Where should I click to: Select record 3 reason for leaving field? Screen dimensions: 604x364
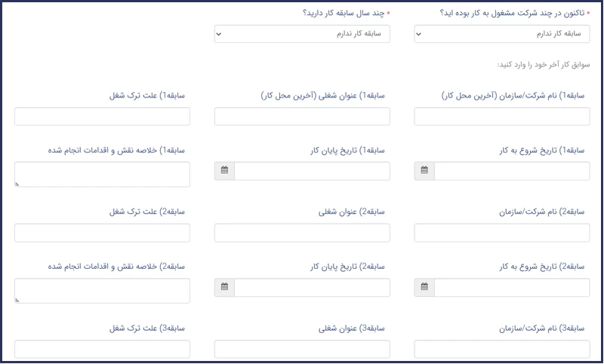click(x=102, y=349)
